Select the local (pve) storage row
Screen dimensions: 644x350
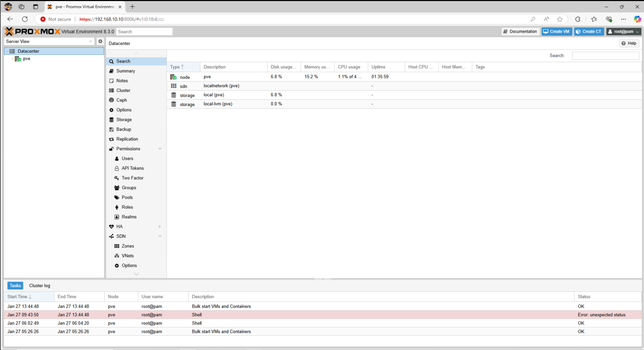[x=404, y=95]
